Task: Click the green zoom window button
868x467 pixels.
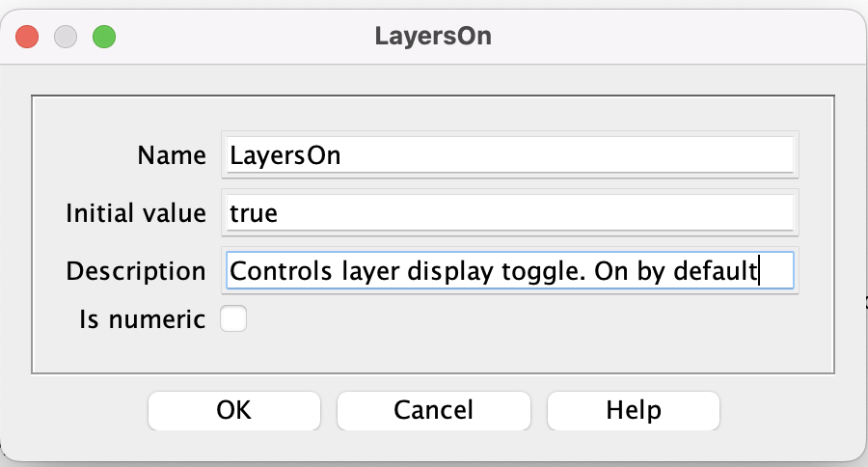Action: pyautogui.click(x=104, y=37)
